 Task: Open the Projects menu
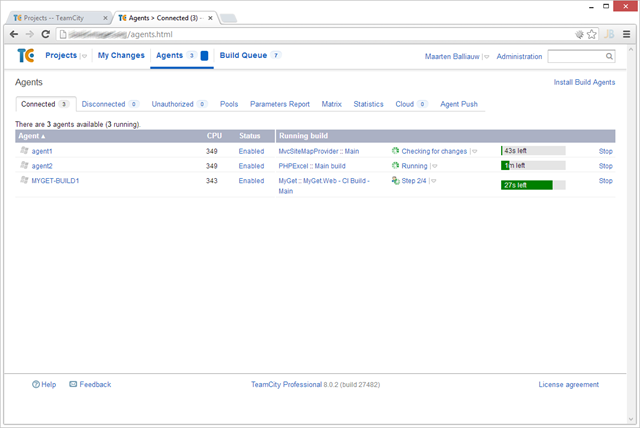coord(61,55)
